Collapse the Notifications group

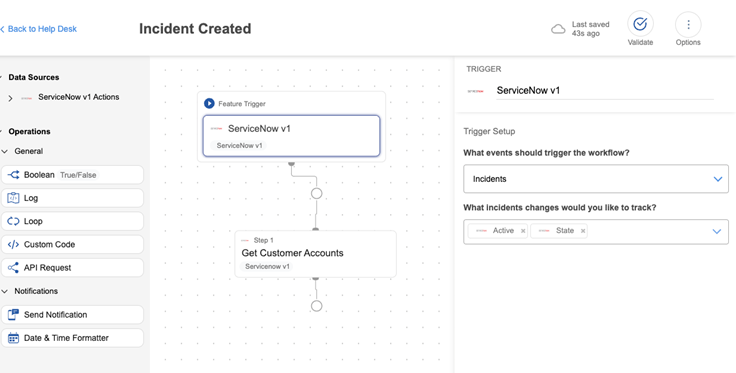click(x=5, y=291)
